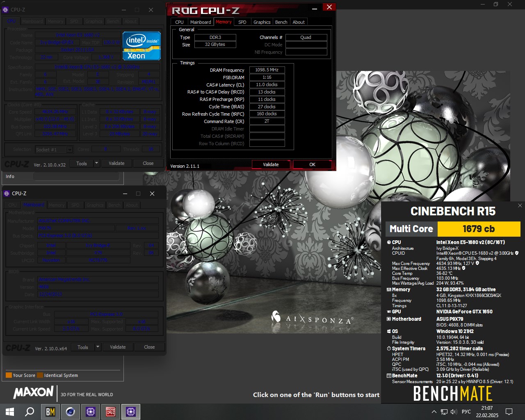
Task: Click Validate in the CPU-Z x64 window
Action: (x=118, y=347)
